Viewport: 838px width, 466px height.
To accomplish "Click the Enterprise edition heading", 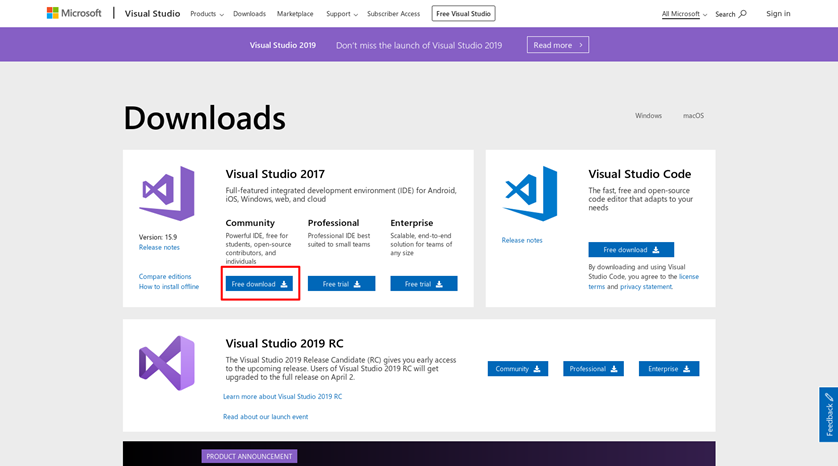I will coord(412,223).
